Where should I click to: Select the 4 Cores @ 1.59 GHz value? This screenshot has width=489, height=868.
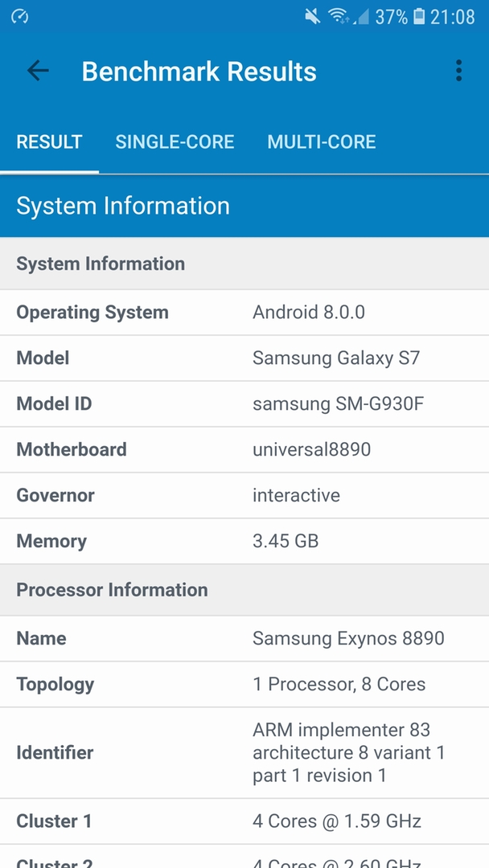pos(337,821)
